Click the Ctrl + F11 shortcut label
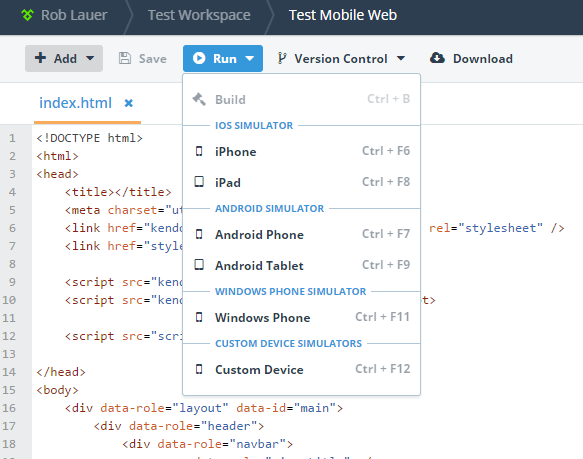The height and width of the screenshot is (459, 583). tap(383, 317)
